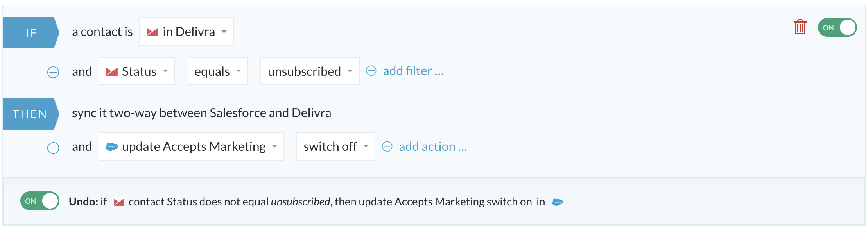868x232 pixels.
Task: Click the plus icon beside add action
Action: pyautogui.click(x=387, y=146)
